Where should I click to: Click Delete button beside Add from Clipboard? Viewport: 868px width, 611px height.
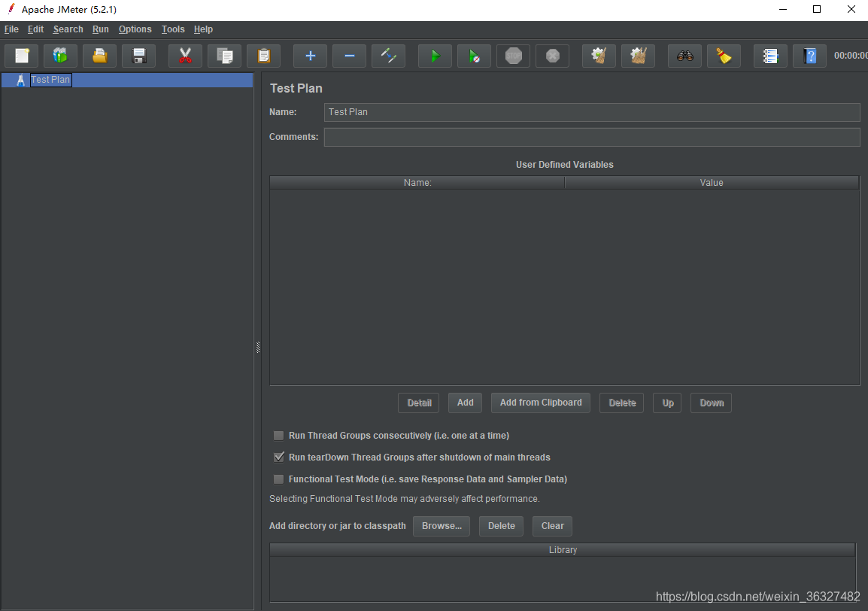point(621,403)
